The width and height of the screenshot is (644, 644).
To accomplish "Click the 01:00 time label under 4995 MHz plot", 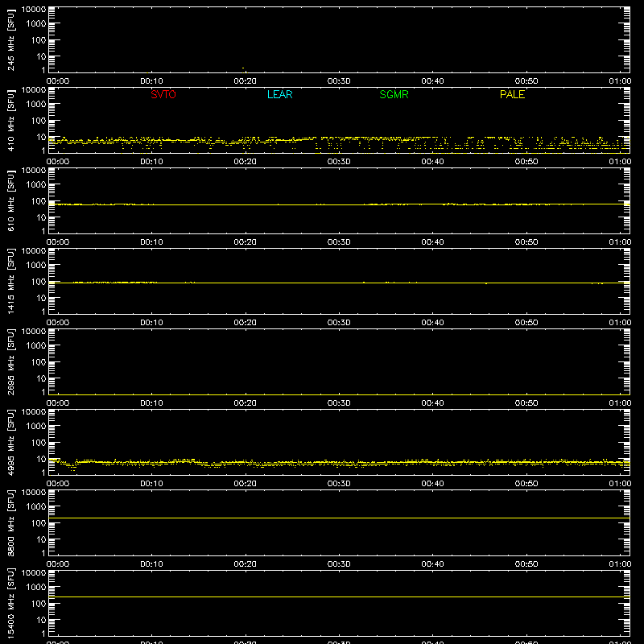I will coord(620,484).
